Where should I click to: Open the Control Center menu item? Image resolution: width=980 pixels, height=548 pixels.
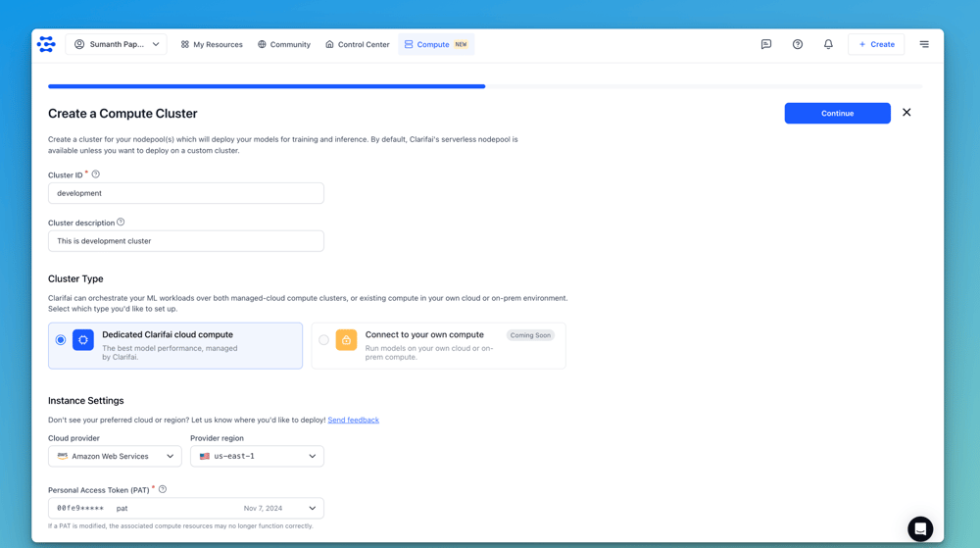pos(358,44)
